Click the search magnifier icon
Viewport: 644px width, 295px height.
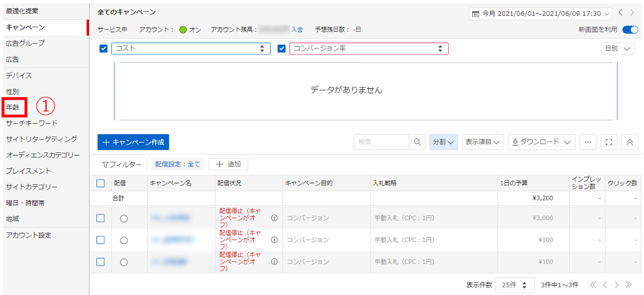pos(417,142)
